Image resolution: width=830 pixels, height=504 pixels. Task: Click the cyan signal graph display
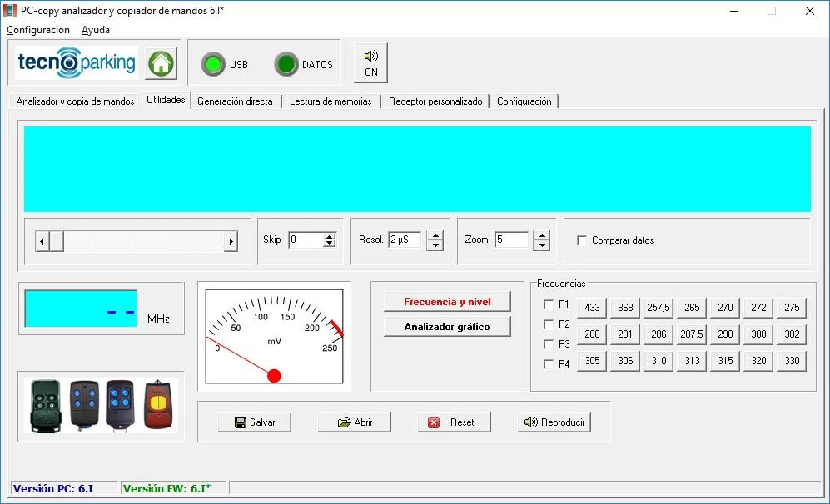pos(417,169)
